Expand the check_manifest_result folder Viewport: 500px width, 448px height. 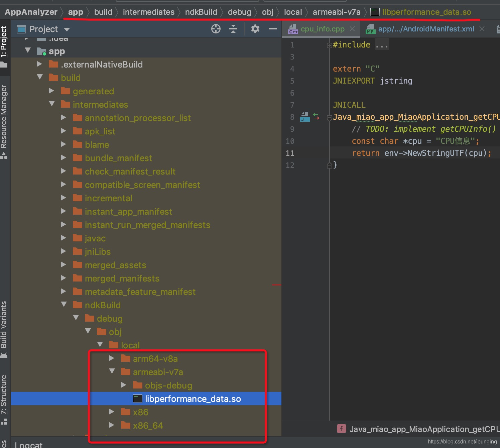[x=64, y=171]
